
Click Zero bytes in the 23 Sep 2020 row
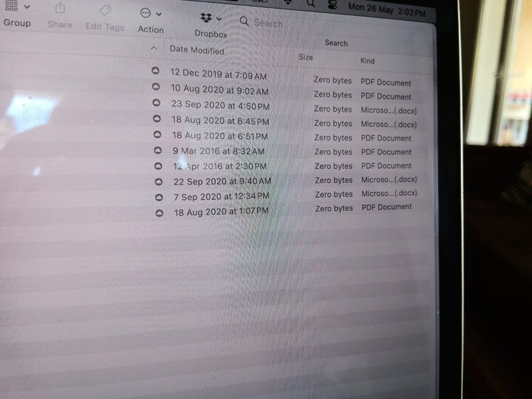(x=333, y=109)
